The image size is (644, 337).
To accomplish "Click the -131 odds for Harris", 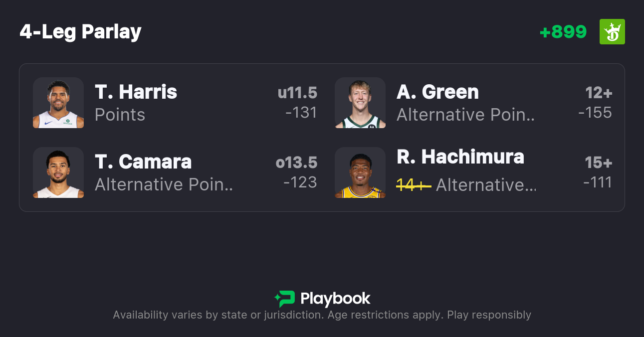I will click(301, 113).
